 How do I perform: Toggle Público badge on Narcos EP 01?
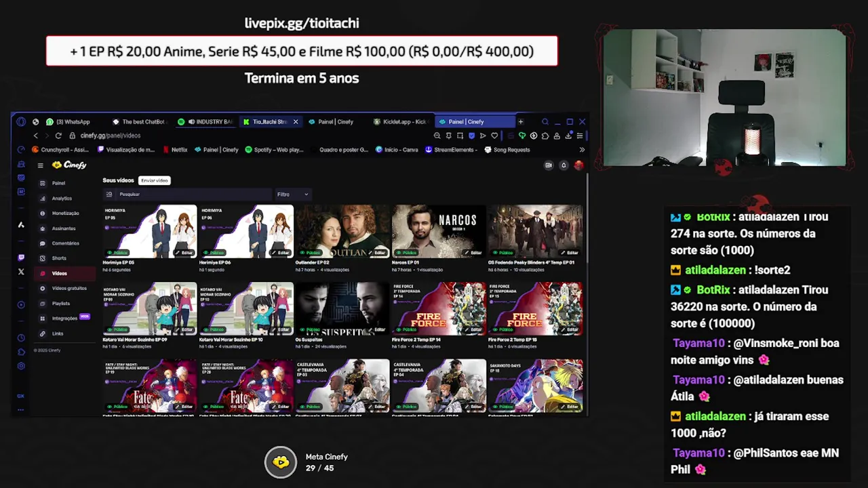[x=406, y=253]
